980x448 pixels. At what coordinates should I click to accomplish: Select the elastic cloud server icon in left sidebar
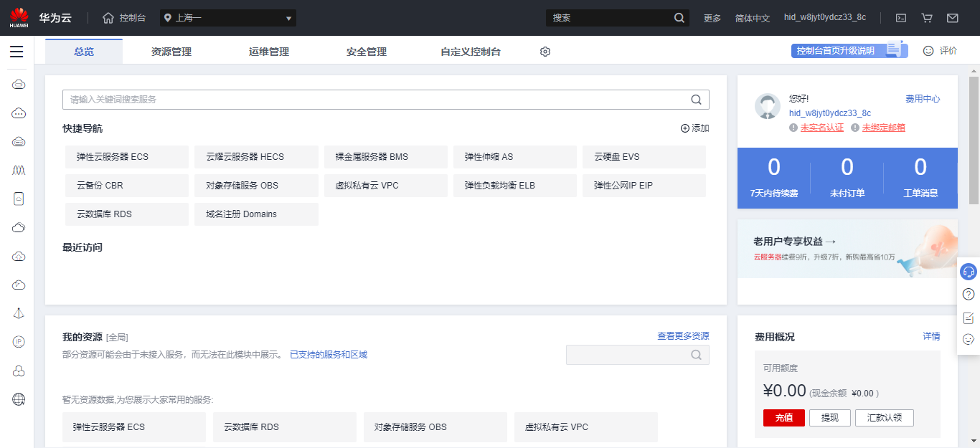point(17,84)
